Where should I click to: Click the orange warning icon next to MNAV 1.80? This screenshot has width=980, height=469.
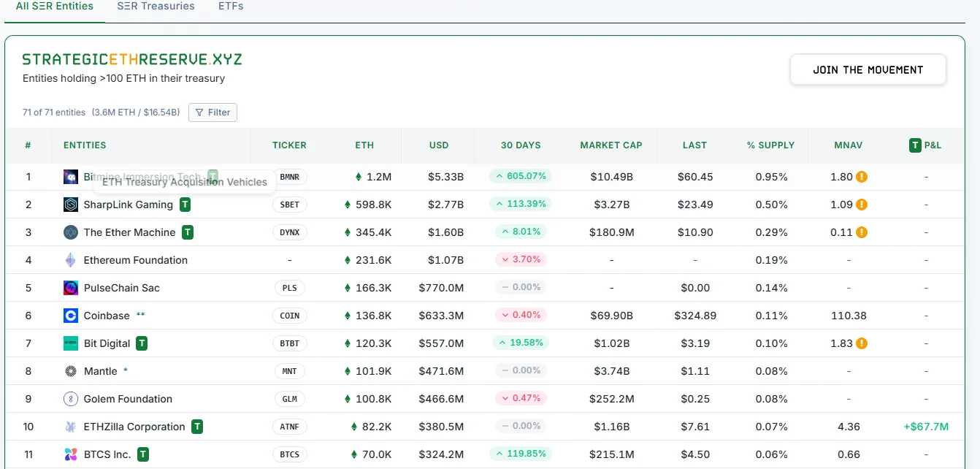862,177
